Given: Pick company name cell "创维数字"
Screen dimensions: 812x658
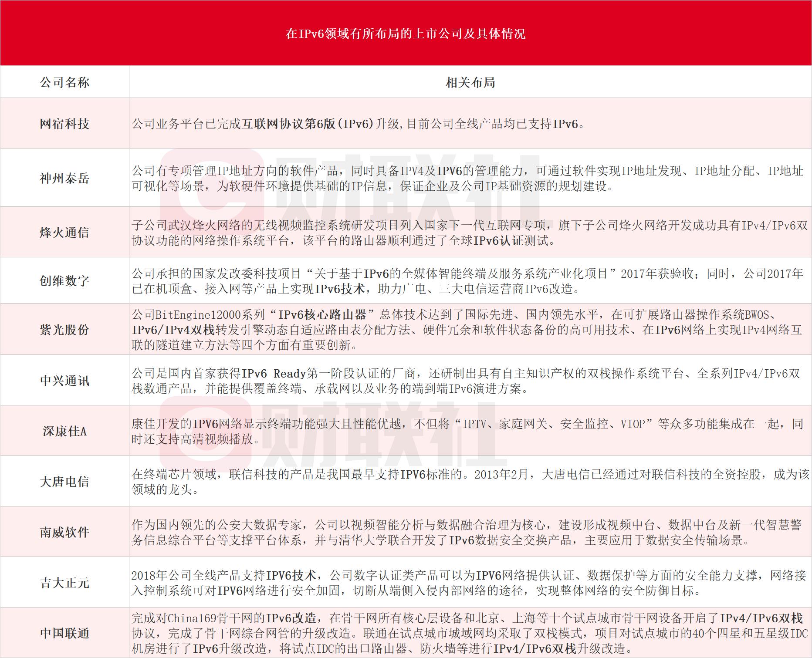Looking at the screenshot, I should tap(64, 280).
